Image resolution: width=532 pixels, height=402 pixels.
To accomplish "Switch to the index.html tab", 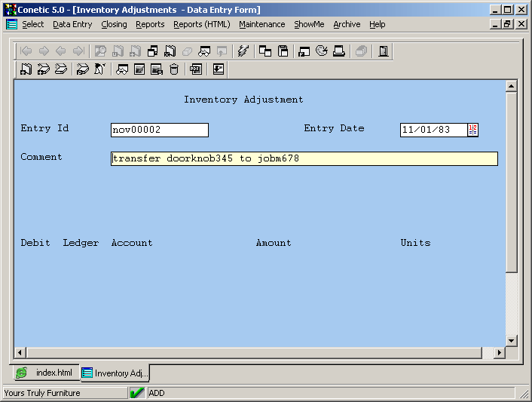I will click(47, 373).
